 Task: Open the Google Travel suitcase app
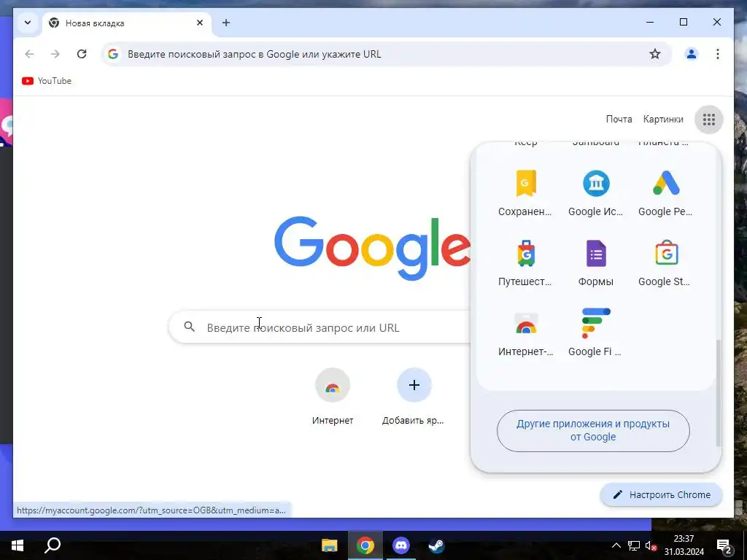(525, 263)
